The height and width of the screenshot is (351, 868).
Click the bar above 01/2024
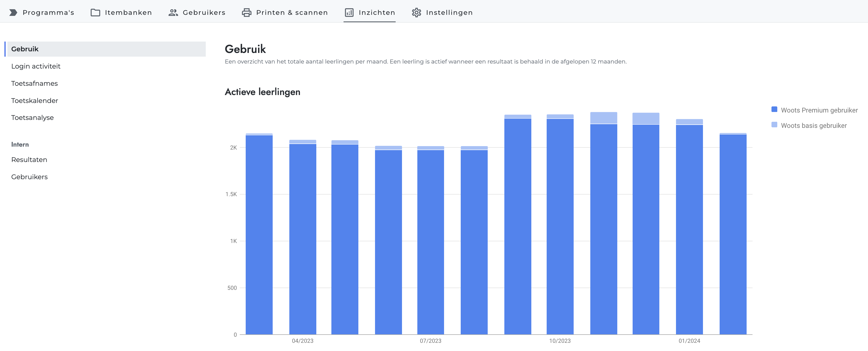pyautogui.click(x=689, y=227)
